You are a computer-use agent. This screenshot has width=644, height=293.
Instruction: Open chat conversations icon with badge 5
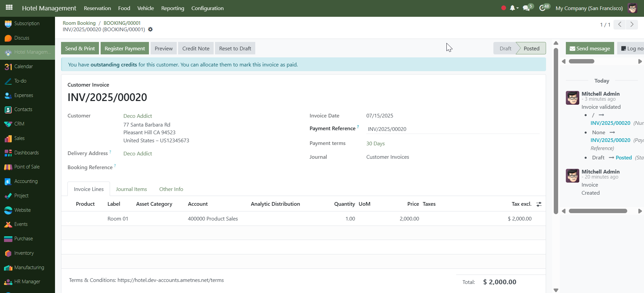(526, 8)
